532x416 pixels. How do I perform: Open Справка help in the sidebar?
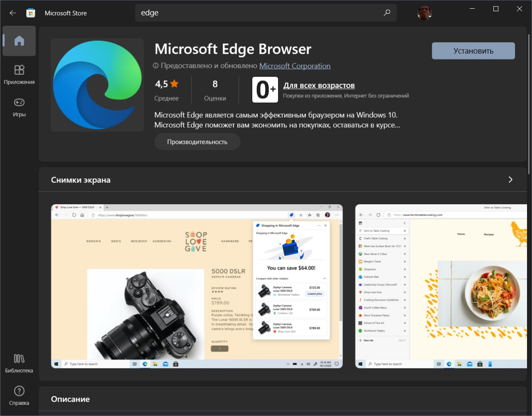pyautogui.click(x=19, y=396)
